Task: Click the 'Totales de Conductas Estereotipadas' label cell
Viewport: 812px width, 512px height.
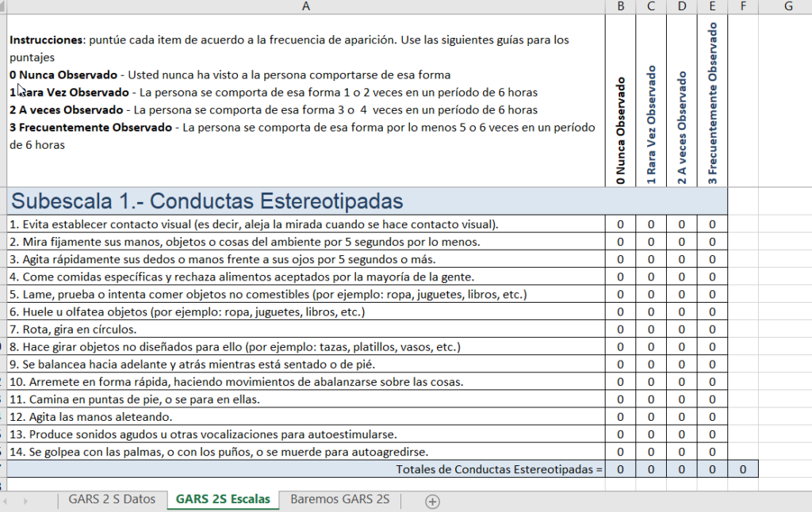Action: [x=476, y=468]
